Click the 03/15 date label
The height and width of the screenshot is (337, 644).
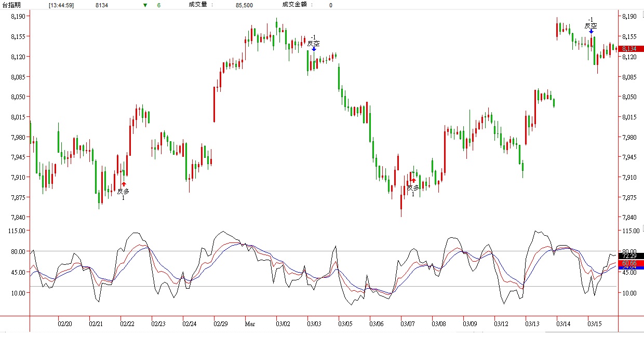tap(595, 323)
